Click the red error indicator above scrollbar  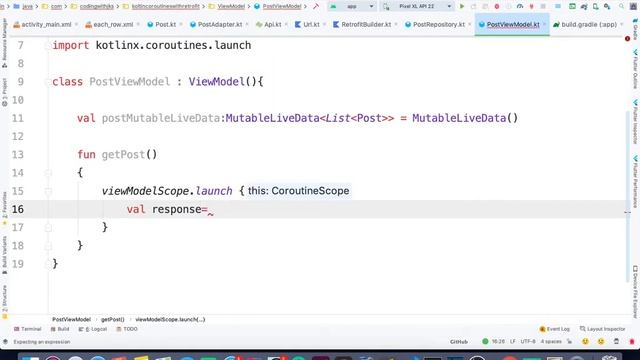coord(627,39)
